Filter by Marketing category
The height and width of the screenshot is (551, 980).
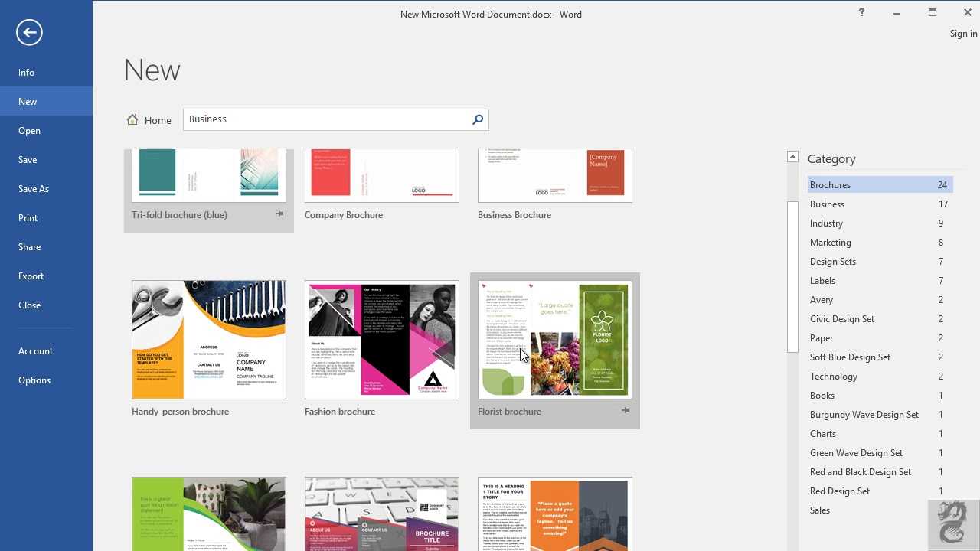point(831,243)
